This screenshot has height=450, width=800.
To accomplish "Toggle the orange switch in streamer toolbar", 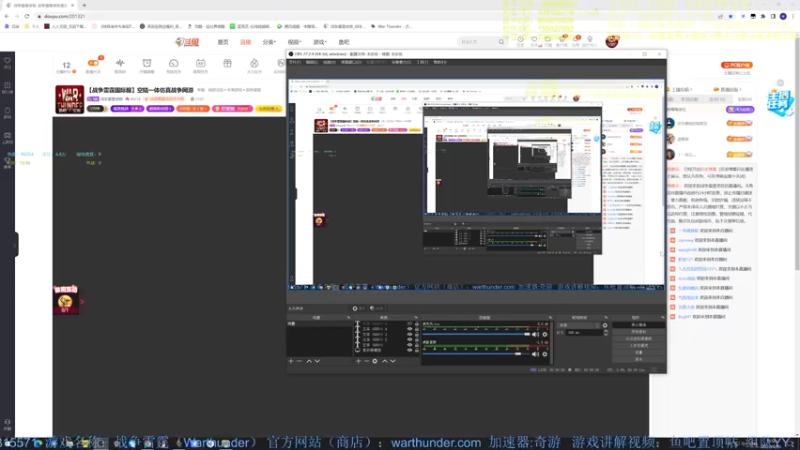I will point(93,63).
